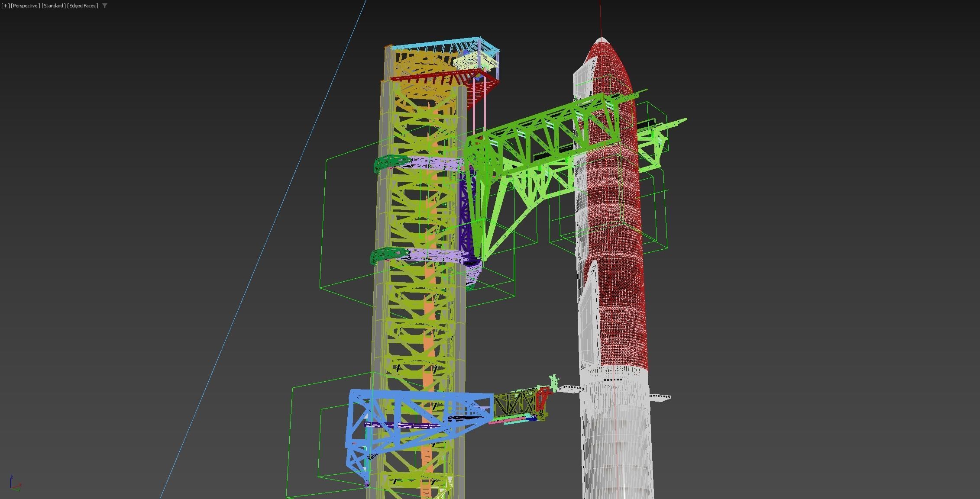The height and width of the screenshot is (499, 980).
Task: Open the Standard shading quality menu
Action: pyautogui.click(x=54, y=6)
